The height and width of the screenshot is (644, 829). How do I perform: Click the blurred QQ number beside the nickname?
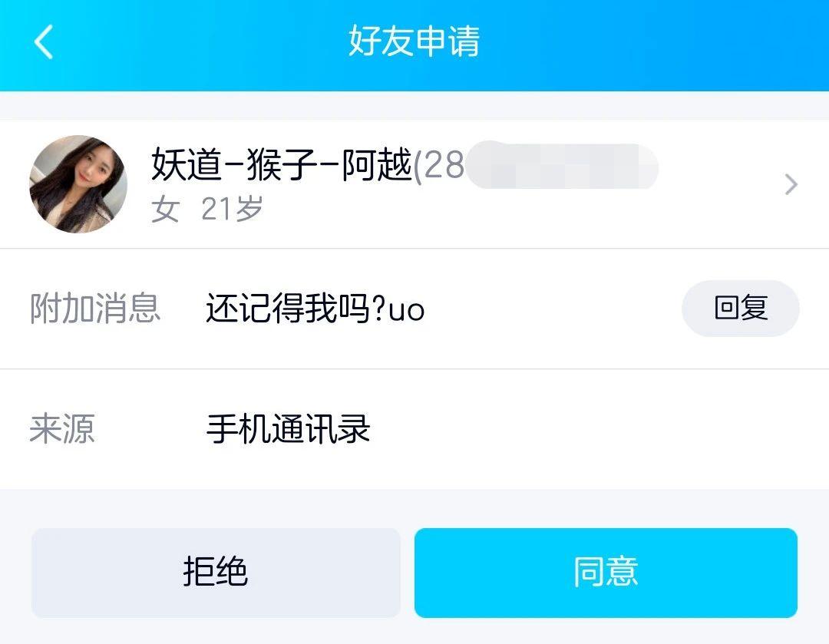(x=561, y=165)
